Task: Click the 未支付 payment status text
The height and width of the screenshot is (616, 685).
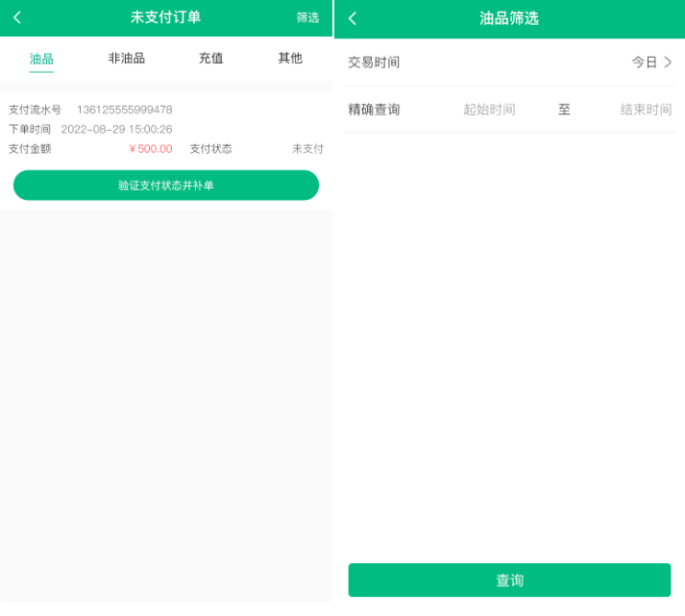Action: 307,149
